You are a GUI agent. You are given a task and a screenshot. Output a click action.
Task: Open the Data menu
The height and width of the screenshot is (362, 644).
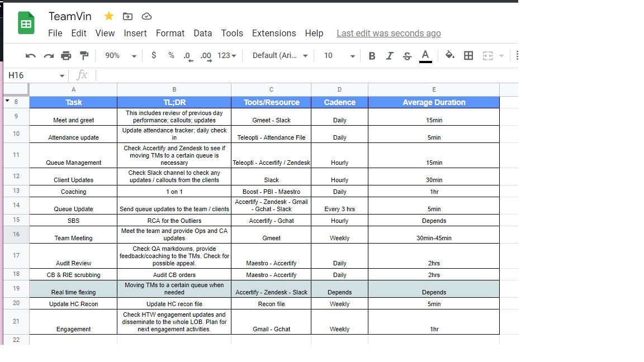click(203, 34)
